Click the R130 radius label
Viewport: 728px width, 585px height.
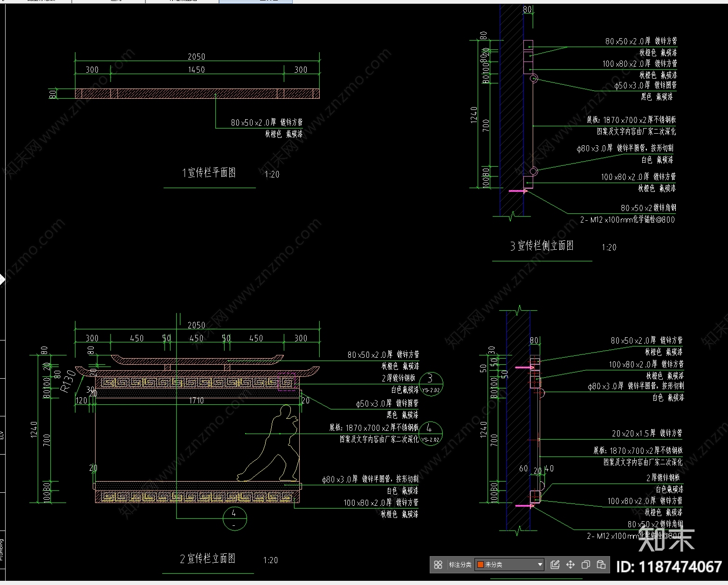click(x=69, y=381)
